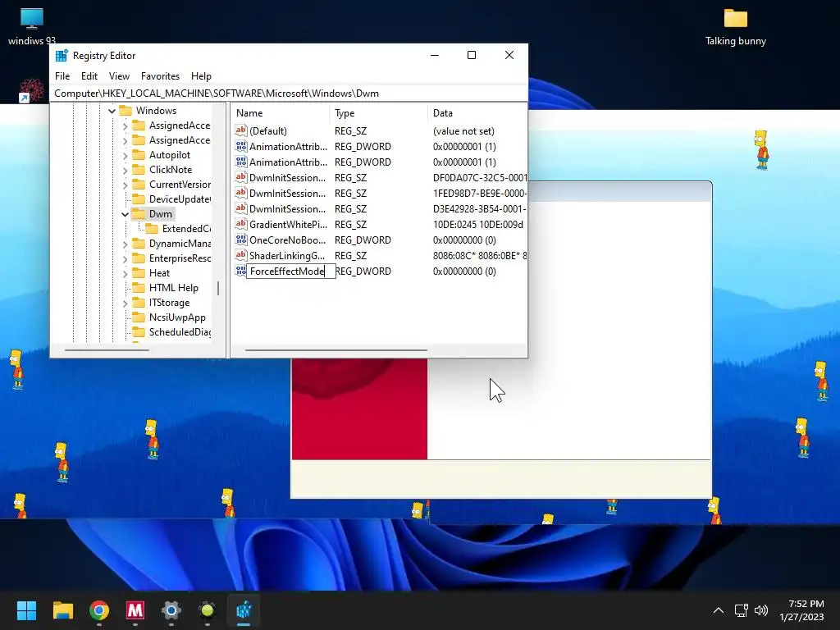Expand the ClickNote key

point(125,170)
